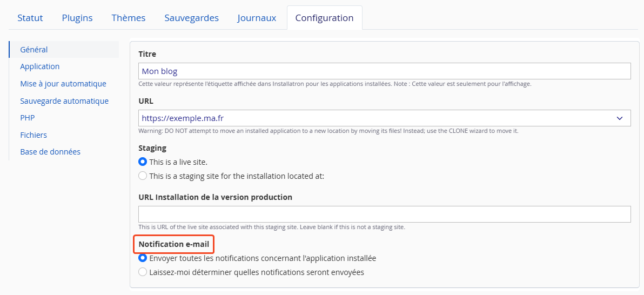
Task: Go to Sauvegarde automatique section
Action: tap(64, 101)
